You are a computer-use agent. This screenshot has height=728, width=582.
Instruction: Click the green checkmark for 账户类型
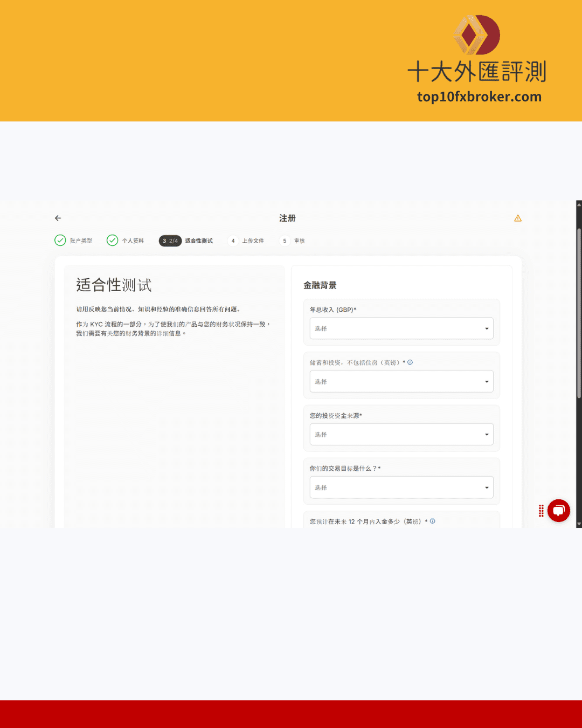click(x=60, y=241)
